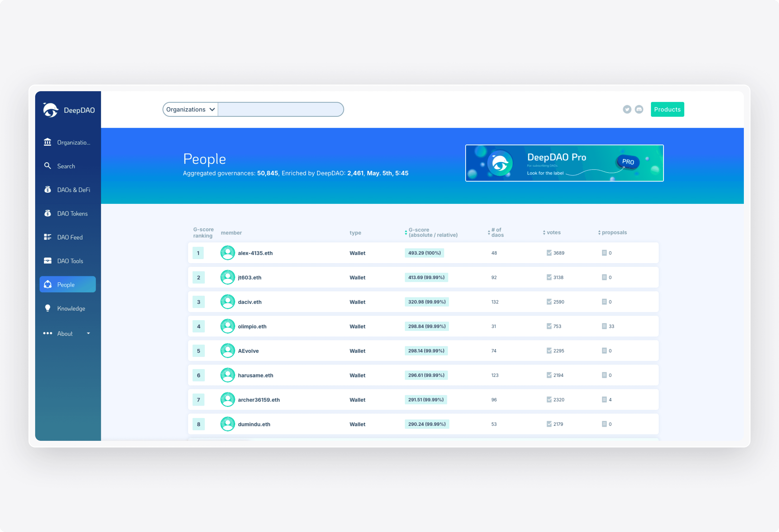Image resolution: width=779 pixels, height=532 pixels.
Task: Open harusame.eth member profile
Action: 255,375
